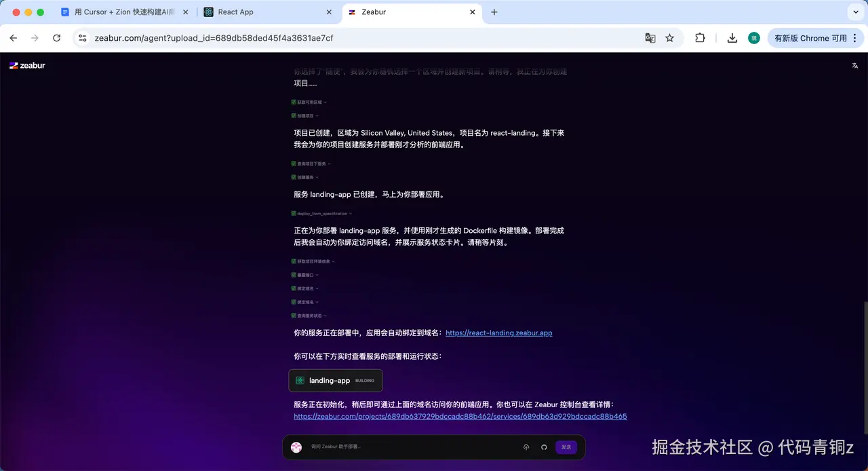Go forward in browser history
Viewport: 868px width, 471px height.
pyautogui.click(x=35, y=38)
